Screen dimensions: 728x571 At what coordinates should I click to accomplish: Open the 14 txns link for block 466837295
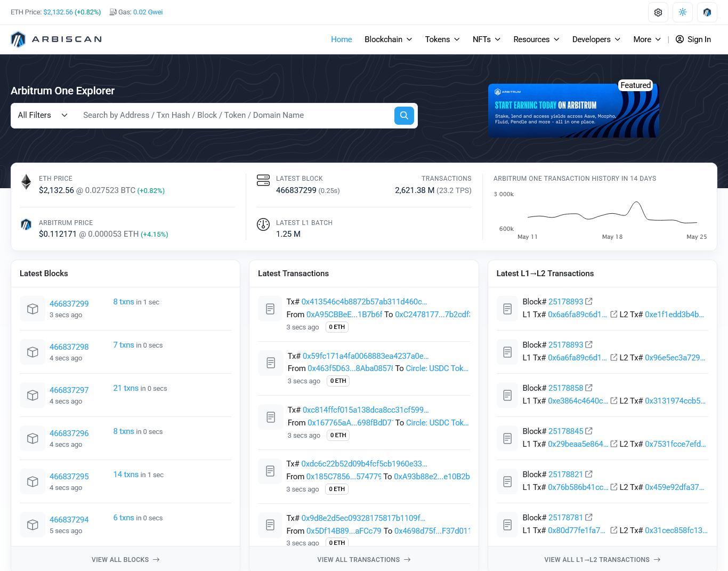(126, 475)
